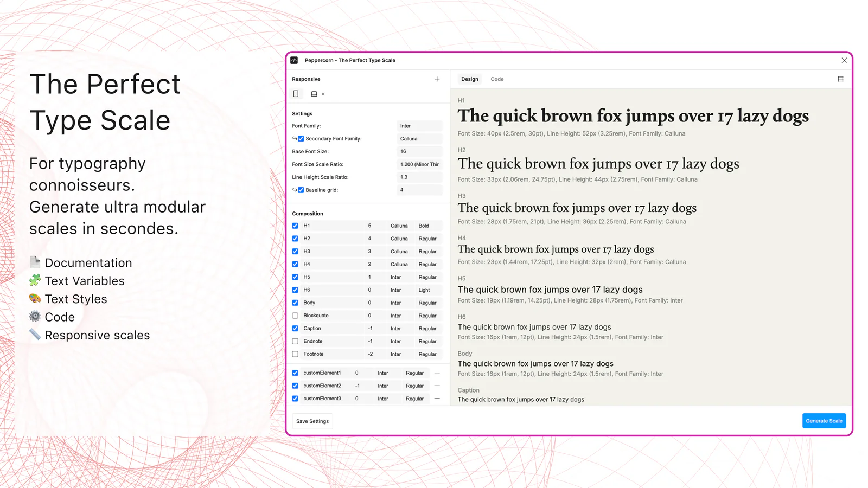Click the Peppercorn plugin logo icon

[294, 60]
